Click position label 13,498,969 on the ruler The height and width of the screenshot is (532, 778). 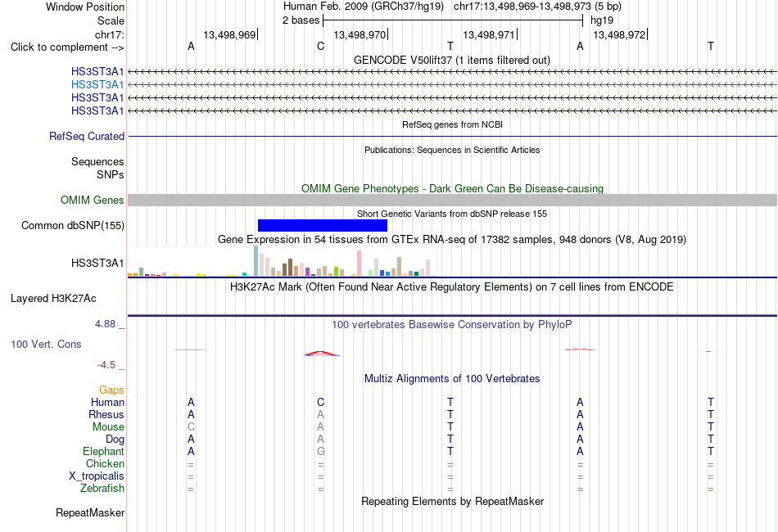pos(229,34)
